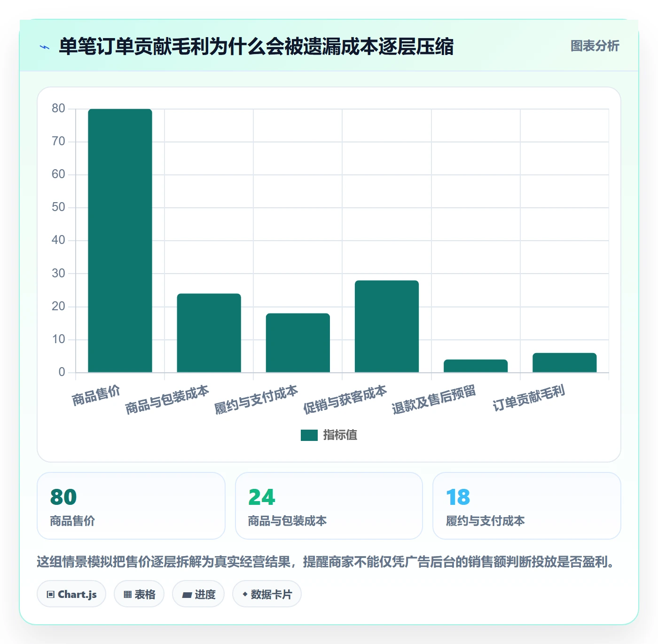The image size is (658, 644).
Task: Click the chart title 单笔订单贡献毛利为什么会被遗漏成本逐层压缩
Action: (x=256, y=47)
